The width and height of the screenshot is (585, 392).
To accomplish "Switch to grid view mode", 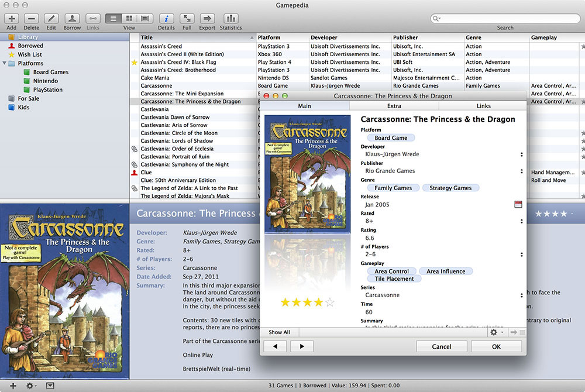I will (129, 19).
